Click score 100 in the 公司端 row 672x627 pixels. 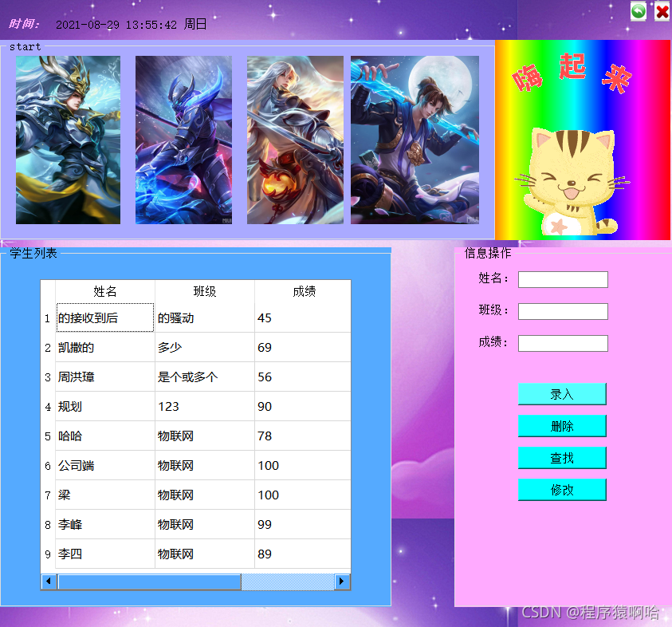tap(303, 465)
